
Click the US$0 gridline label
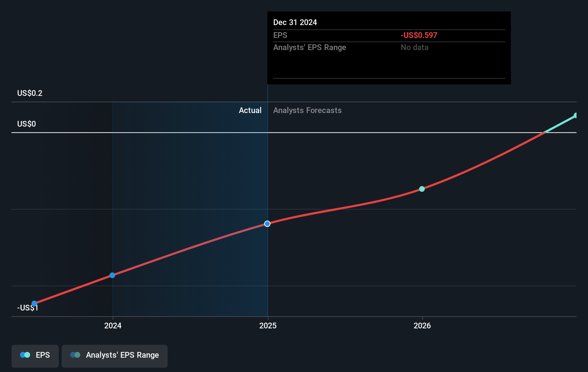point(26,124)
